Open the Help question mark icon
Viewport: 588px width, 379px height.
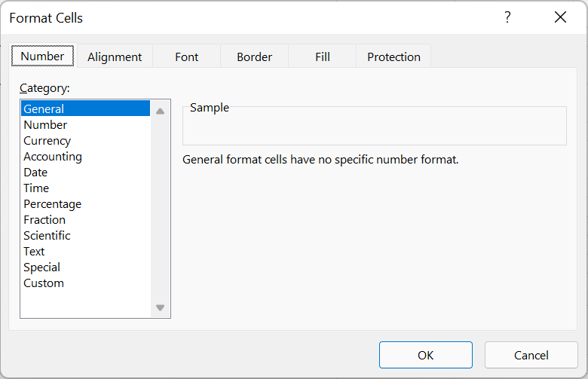(507, 17)
